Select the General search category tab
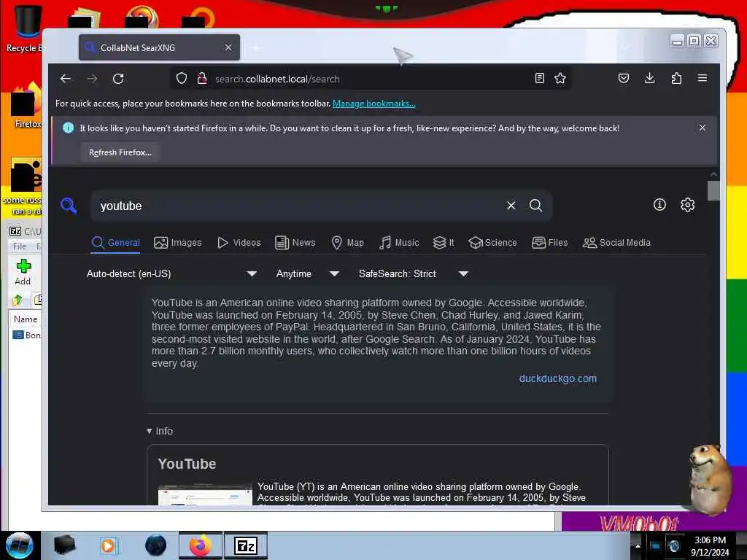747x560 pixels. (x=116, y=243)
